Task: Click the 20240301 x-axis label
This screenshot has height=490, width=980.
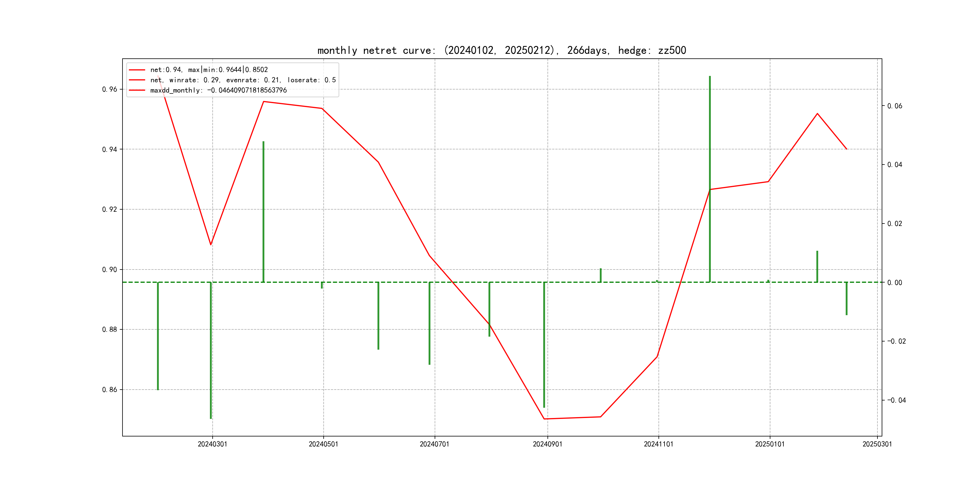Action: click(x=212, y=444)
